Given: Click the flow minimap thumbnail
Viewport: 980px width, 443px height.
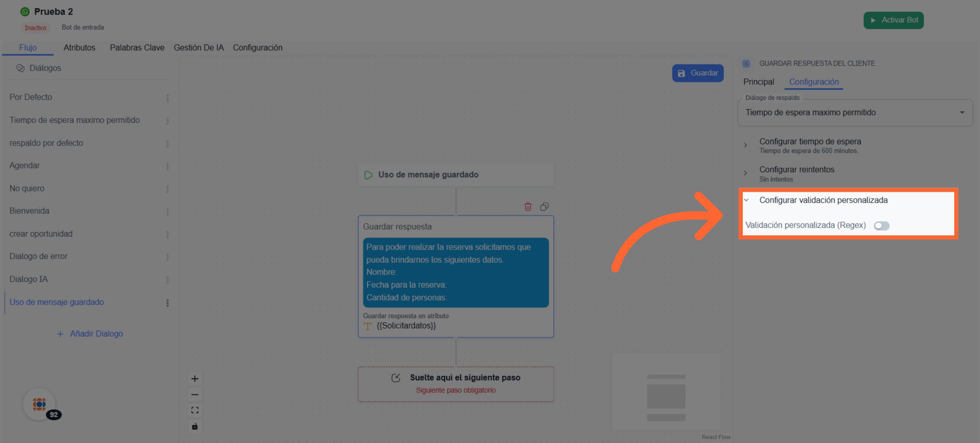Looking at the screenshot, I should click(666, 392).
